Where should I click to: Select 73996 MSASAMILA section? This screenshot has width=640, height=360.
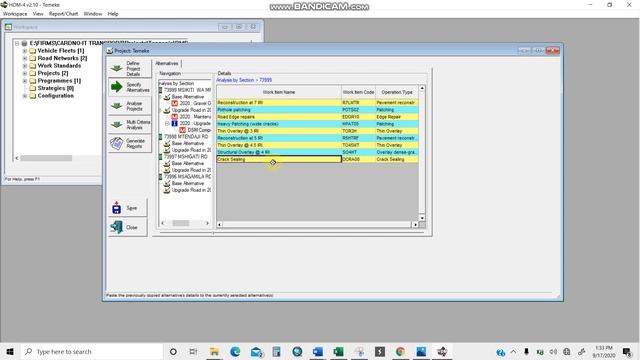pyautogui.click(x=187, y=177)
